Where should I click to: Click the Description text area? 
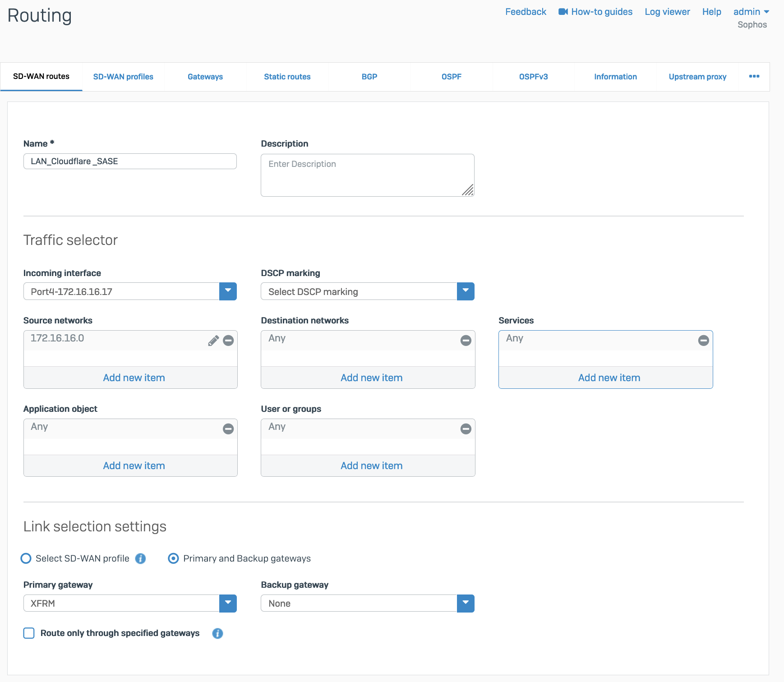coord(367,175)
